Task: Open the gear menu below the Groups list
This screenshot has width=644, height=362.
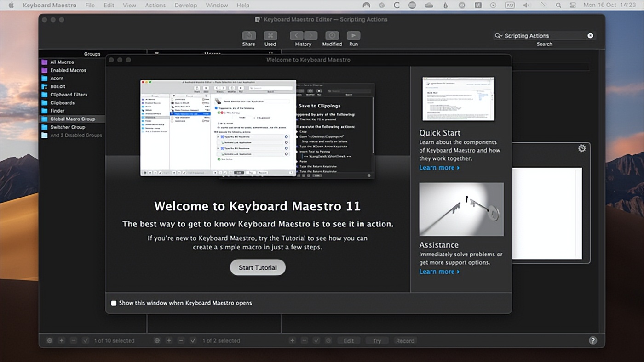Action: pyautogui.click(x=49, y=340)
